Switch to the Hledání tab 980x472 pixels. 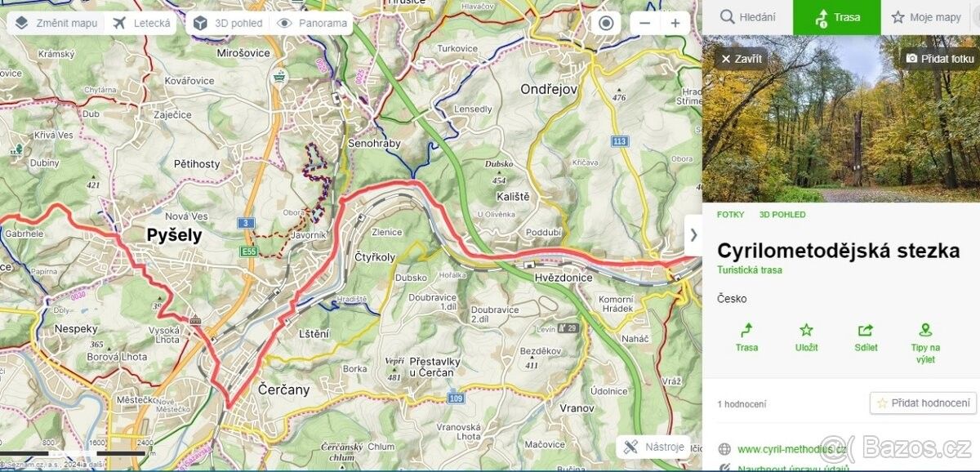tap(747, 17)
